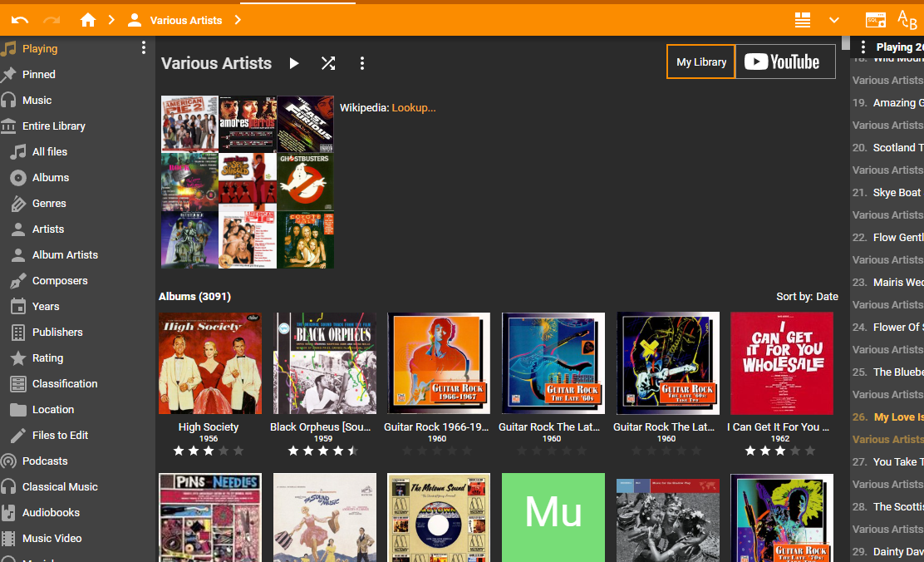Select Podcasts in the sidebar
Screen dimensions: 924x562
(x=45, y=461)
